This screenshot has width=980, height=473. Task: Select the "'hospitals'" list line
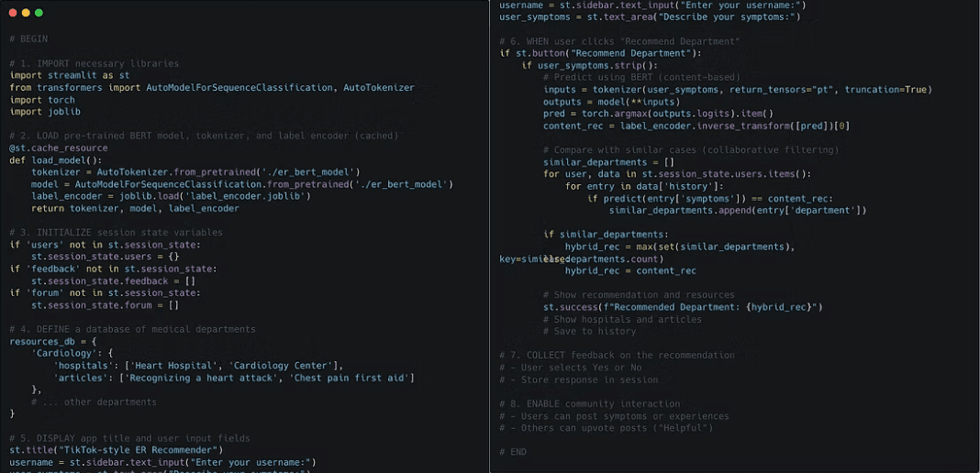[x=198, y=366]
